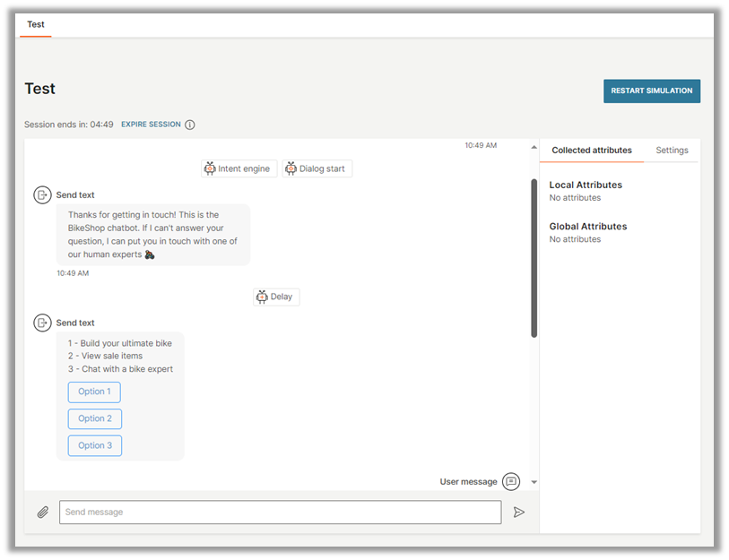729x560 pixels.
Task: Choose the Option 2 reply button
Action: [x=95, y=418]
